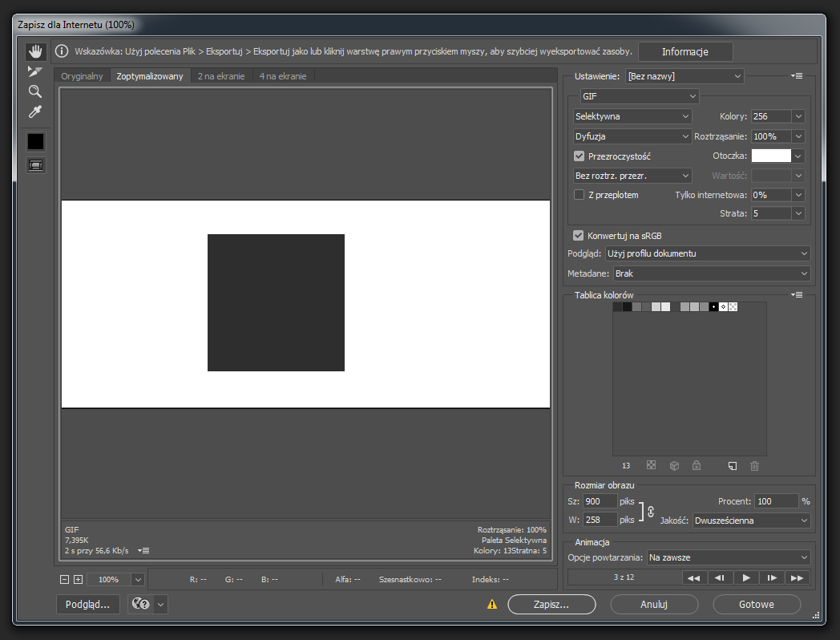Click the white Otoczka matte swatch

pos(771,156)
